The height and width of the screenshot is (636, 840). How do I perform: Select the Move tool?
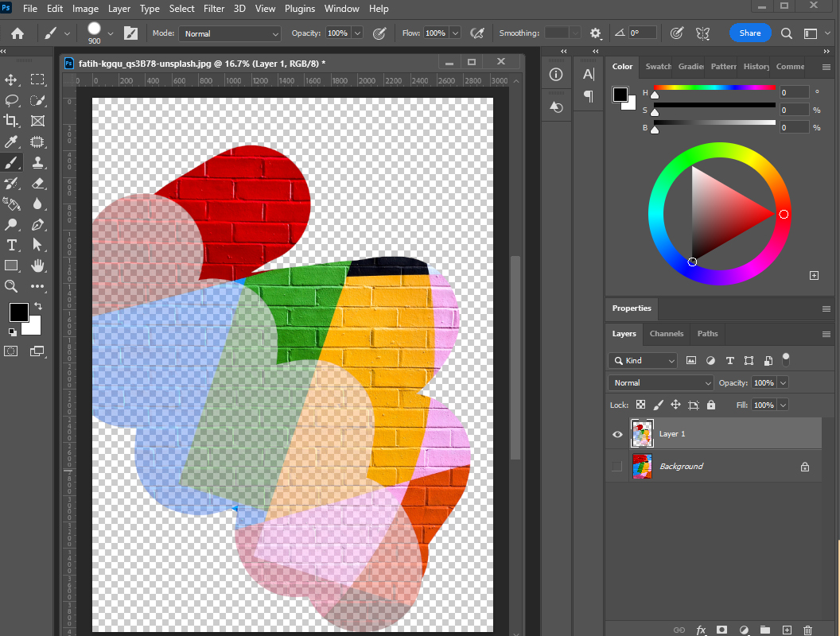[10, 79]
